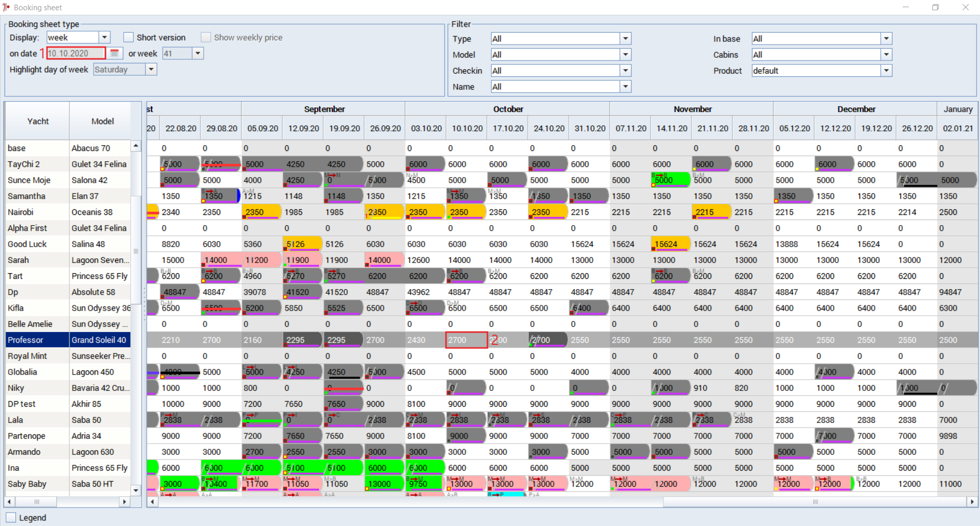Screen dimensions: 980x526
Task: Open the calendar date picker icon
Action: tap(115, 53)
